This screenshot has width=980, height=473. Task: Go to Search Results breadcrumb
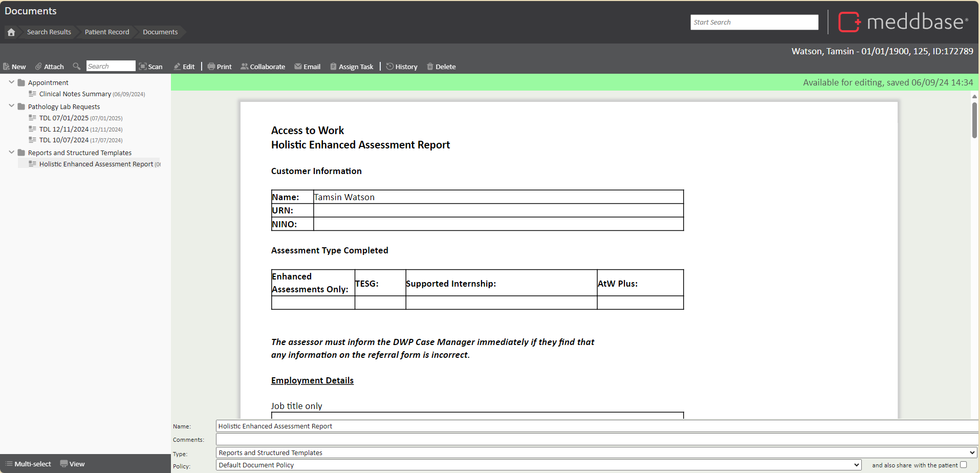coord(49,32)
